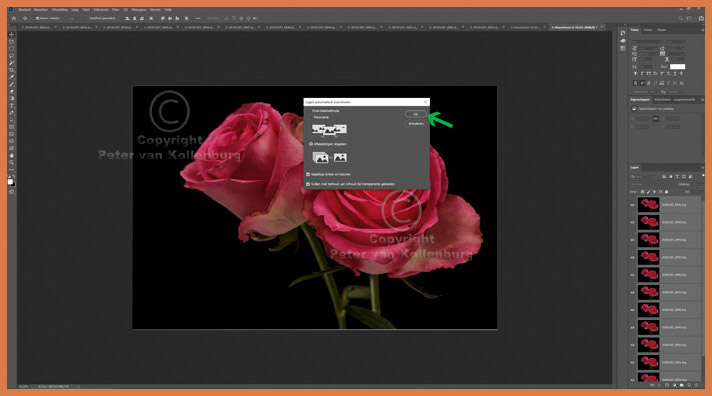This screenshot has height=396, width=712.
Task: Click the foreground color swatch
Action: coord(10,182)
